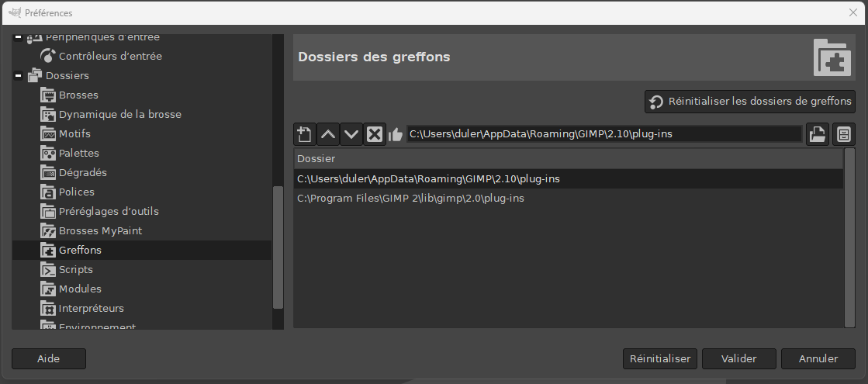
Task: Click the Modules folder icon
Action: coord(49,289)
